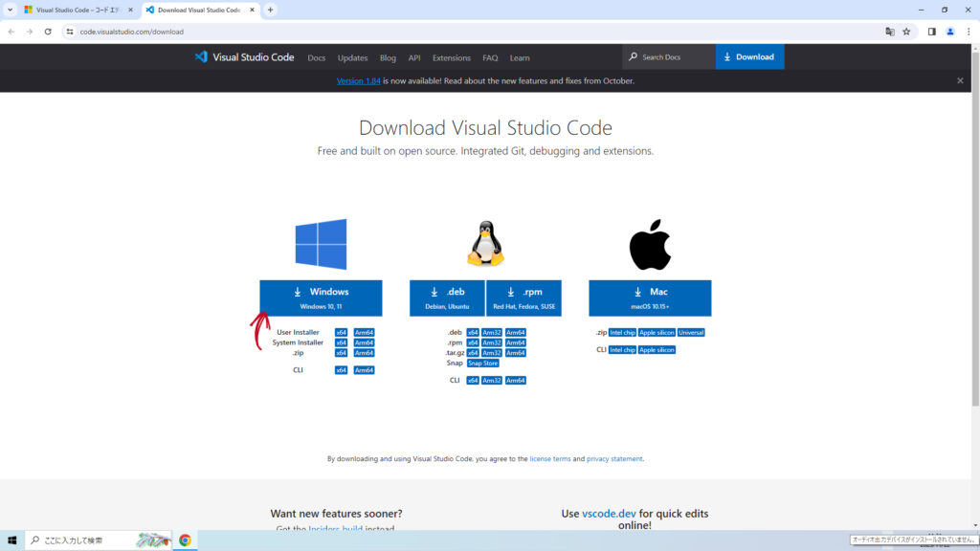Open the license terms link

[x=550, y=458]
